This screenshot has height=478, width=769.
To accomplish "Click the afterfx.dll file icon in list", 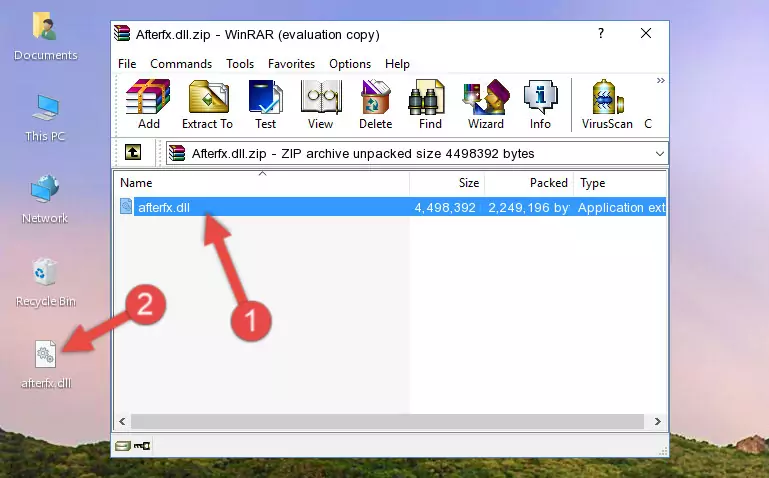I will point(126,206).
